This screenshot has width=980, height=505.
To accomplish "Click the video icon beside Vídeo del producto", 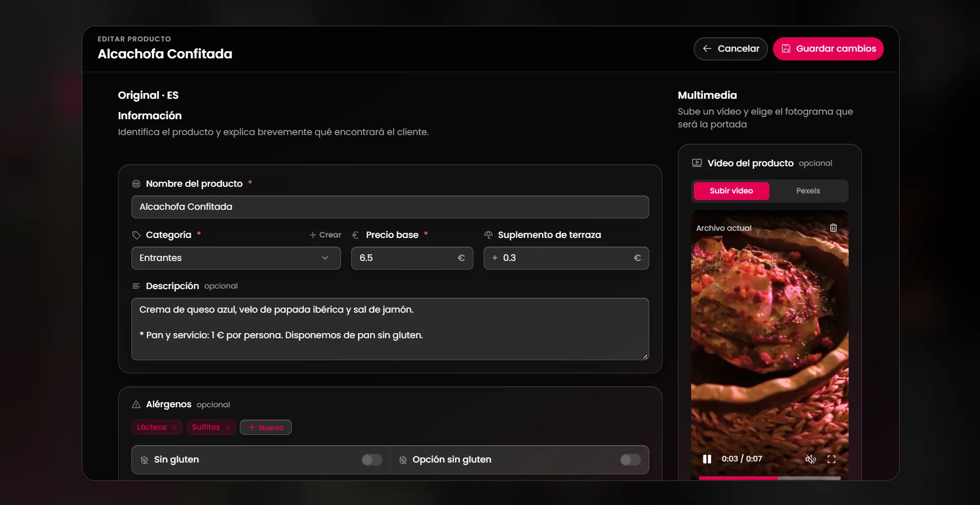I will pos(697,163).
